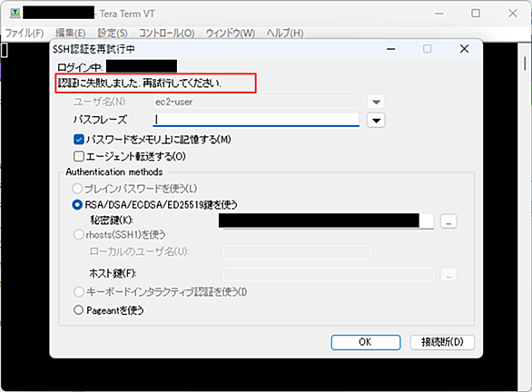The height and width of the screenshot is (392, 532).
Task: Minimize the SSH authentication dialog
Action: pyautogui.click(x=391, y=49)
